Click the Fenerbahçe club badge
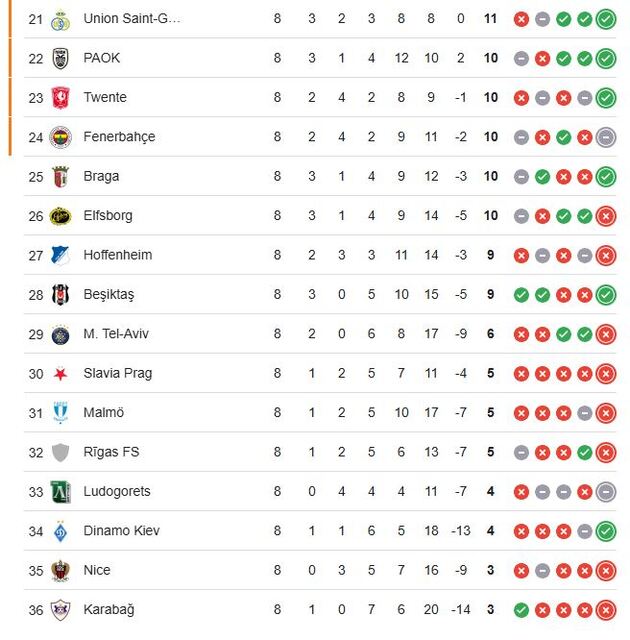The width and height of the screenshot is (630, 640). click(61, 137)
